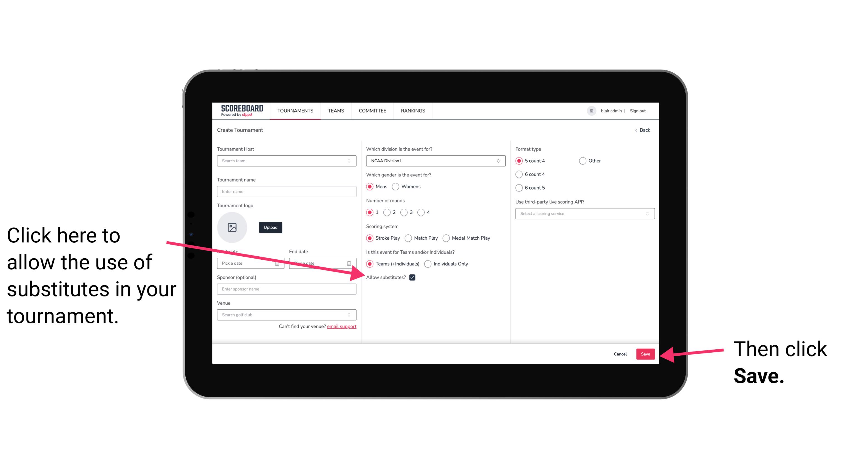Click the Tournament name input field
The image size is (868, 467).
(286, 191)
